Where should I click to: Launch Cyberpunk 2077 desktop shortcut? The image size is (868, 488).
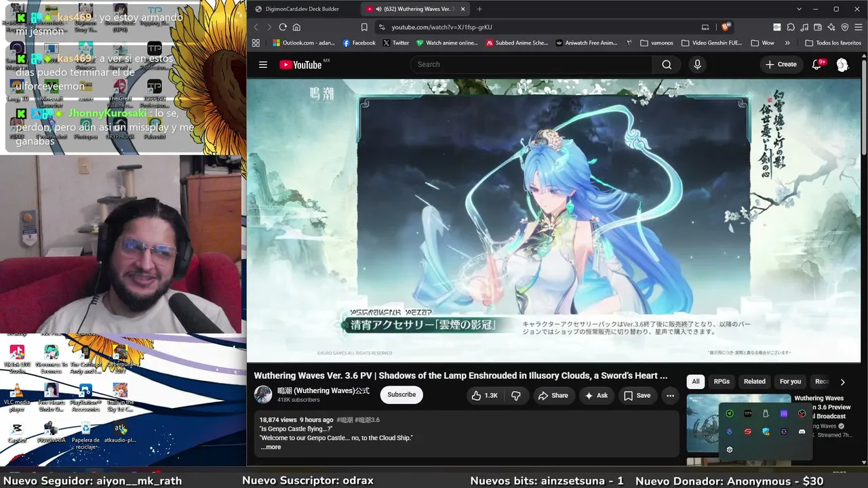point(120,359)
